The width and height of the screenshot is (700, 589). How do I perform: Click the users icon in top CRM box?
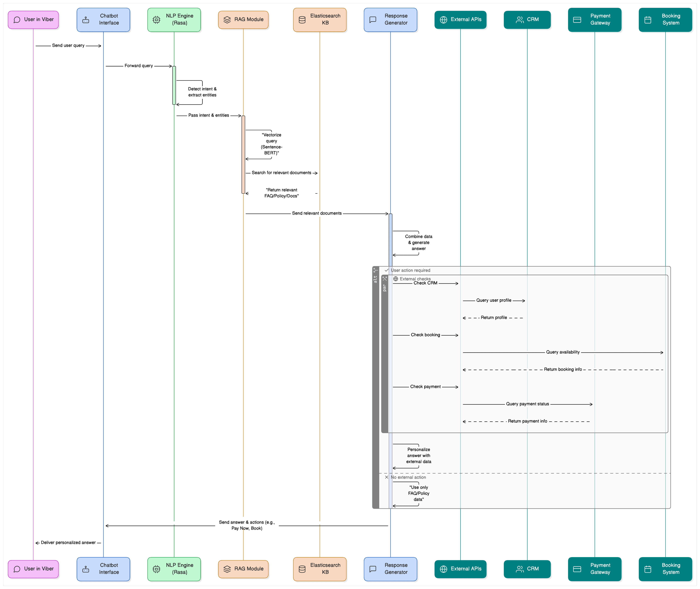pyautogui.click(x=520, y=20)
